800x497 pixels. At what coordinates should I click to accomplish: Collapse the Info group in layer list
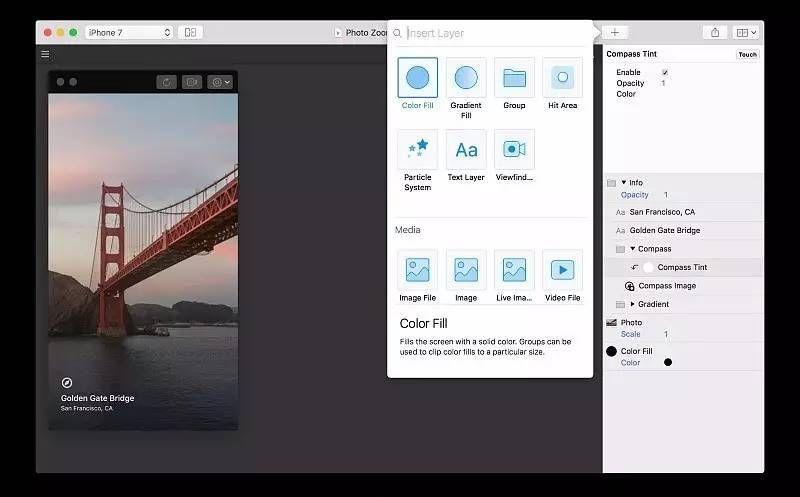pyautogui.click(x=624, y=183)
